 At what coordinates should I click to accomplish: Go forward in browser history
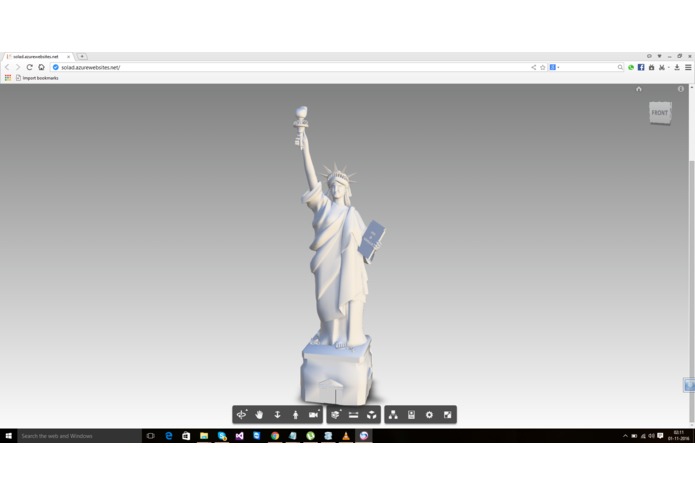18,67
